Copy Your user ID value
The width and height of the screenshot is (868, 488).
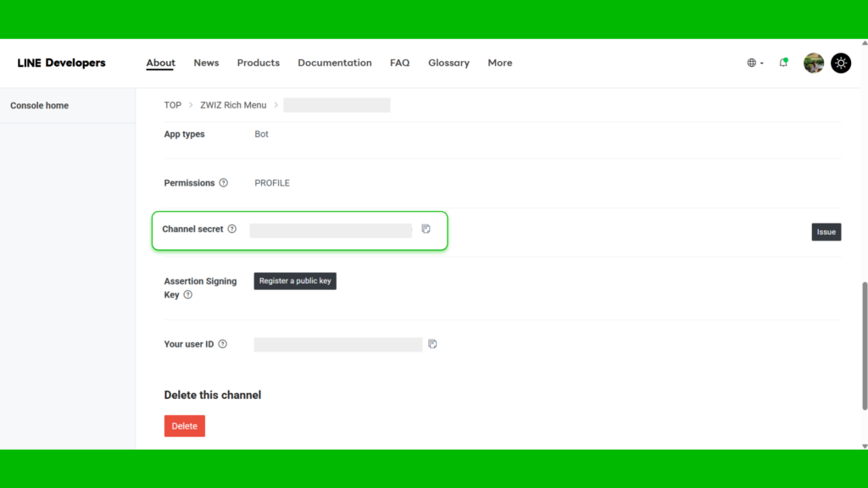(432, 344)
